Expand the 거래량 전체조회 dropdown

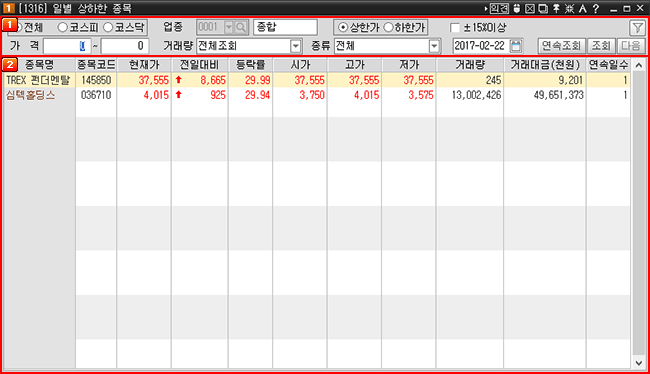tap(296, 46)
